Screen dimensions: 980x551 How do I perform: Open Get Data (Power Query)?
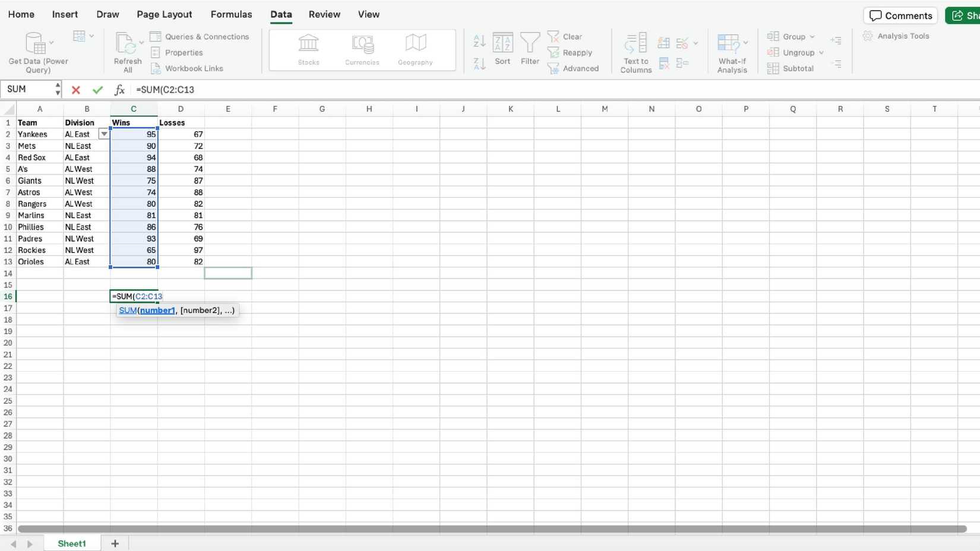[x=38, y=52]
